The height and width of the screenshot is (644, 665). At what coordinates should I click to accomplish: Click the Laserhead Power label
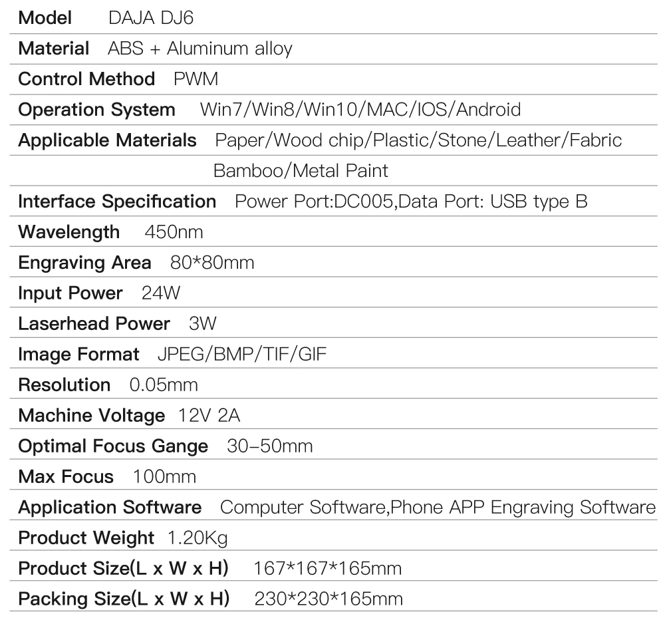(x=94, y=324)
